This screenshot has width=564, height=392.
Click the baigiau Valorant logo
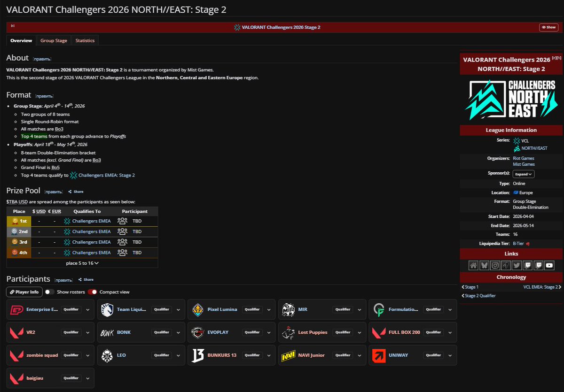16,378
